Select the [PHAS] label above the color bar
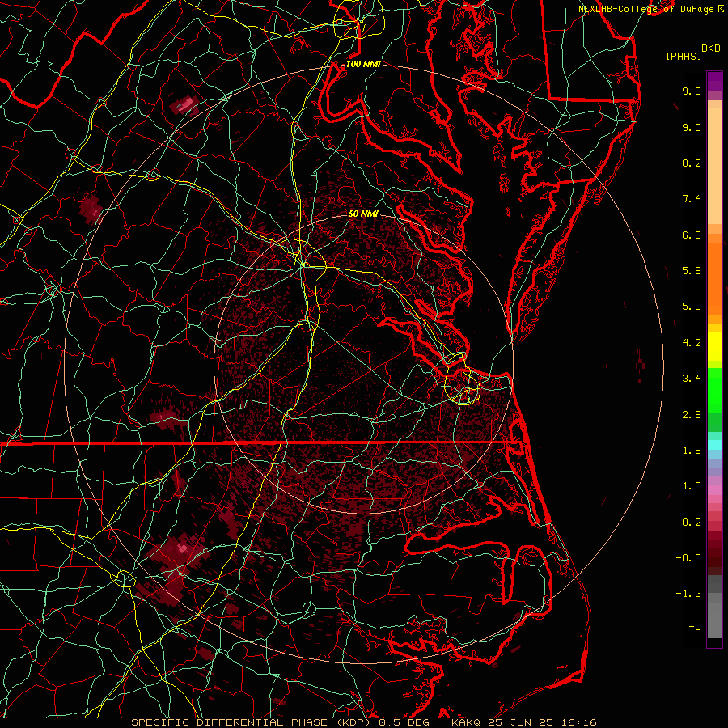Viewport: 728px width, 728px height. point(684,57)
